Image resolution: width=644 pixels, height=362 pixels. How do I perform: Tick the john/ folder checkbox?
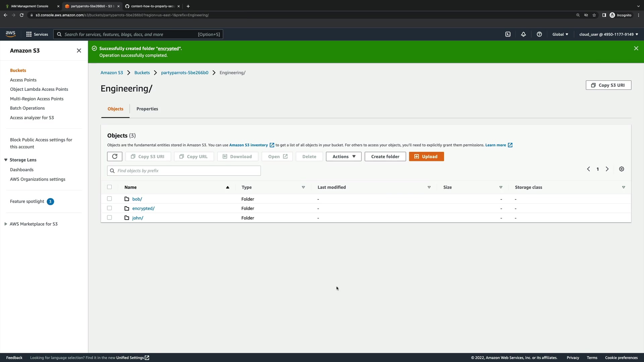(109, 218)
